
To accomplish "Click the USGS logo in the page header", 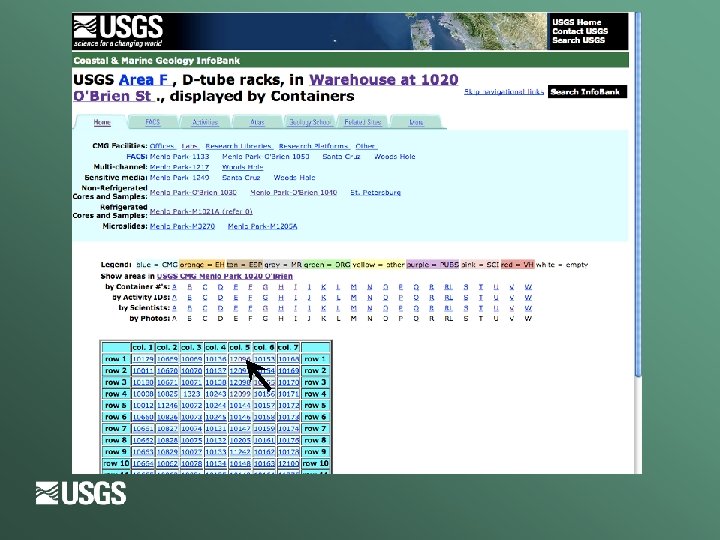I will (118, 31).
